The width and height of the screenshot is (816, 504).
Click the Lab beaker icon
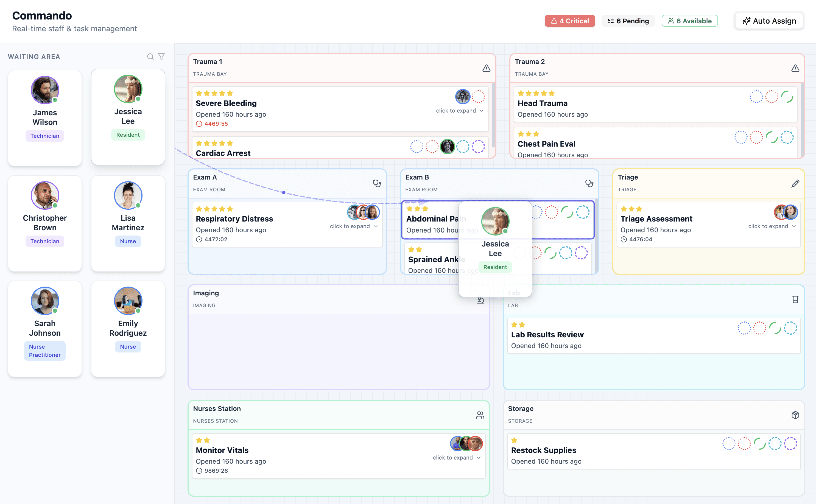795,299
